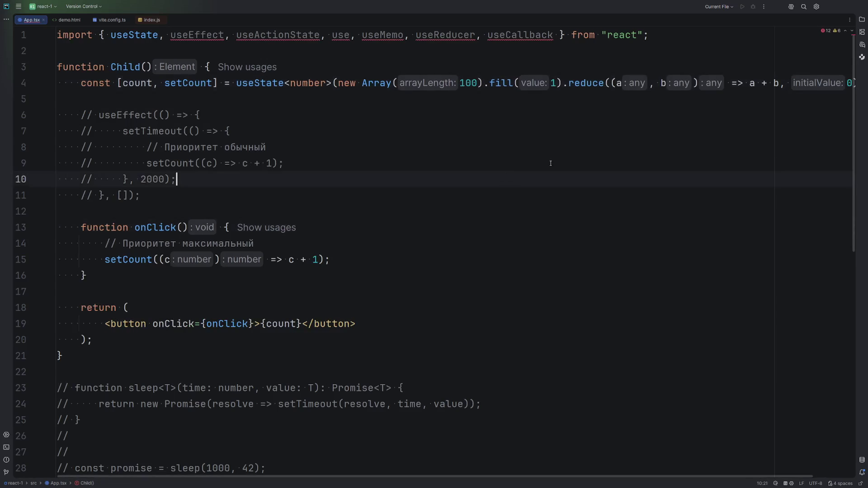Click the Run button
The height and width of the screenshot is (488, 868).
[x=742, y=7]
